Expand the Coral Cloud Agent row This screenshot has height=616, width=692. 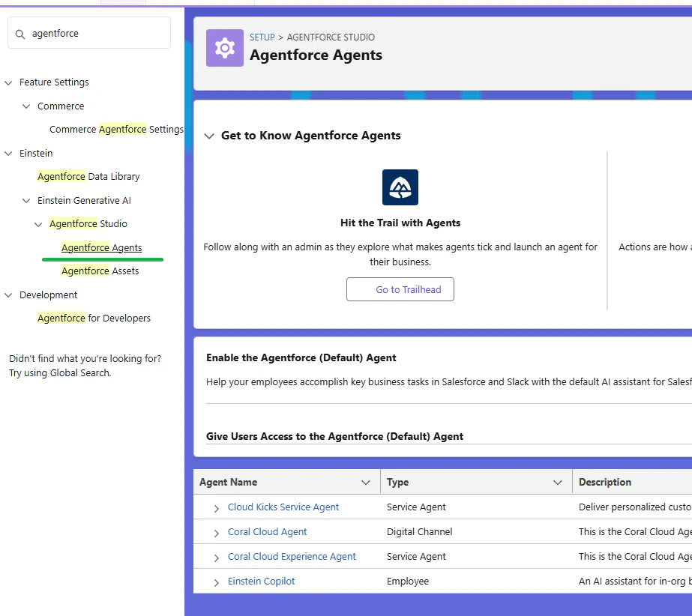(x=216, y=533)
